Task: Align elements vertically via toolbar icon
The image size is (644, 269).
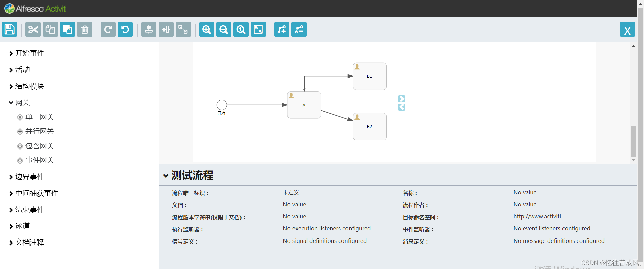Action: coord(149,30)
